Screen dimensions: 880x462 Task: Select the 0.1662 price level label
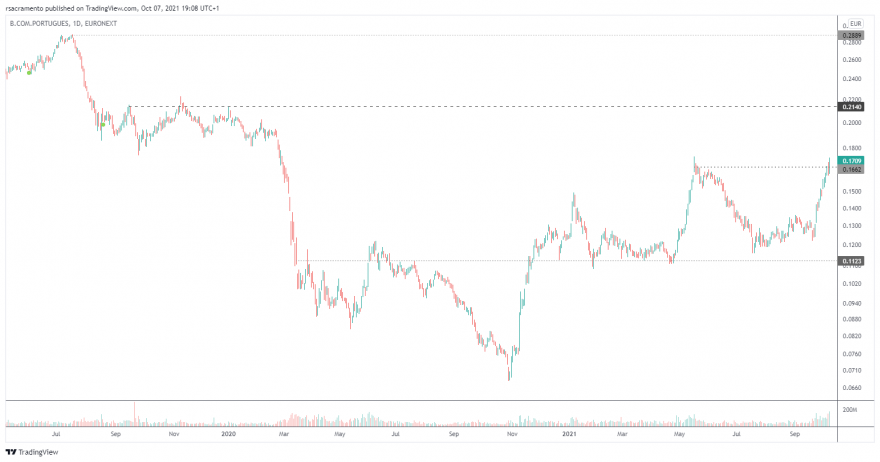[851, 169]
